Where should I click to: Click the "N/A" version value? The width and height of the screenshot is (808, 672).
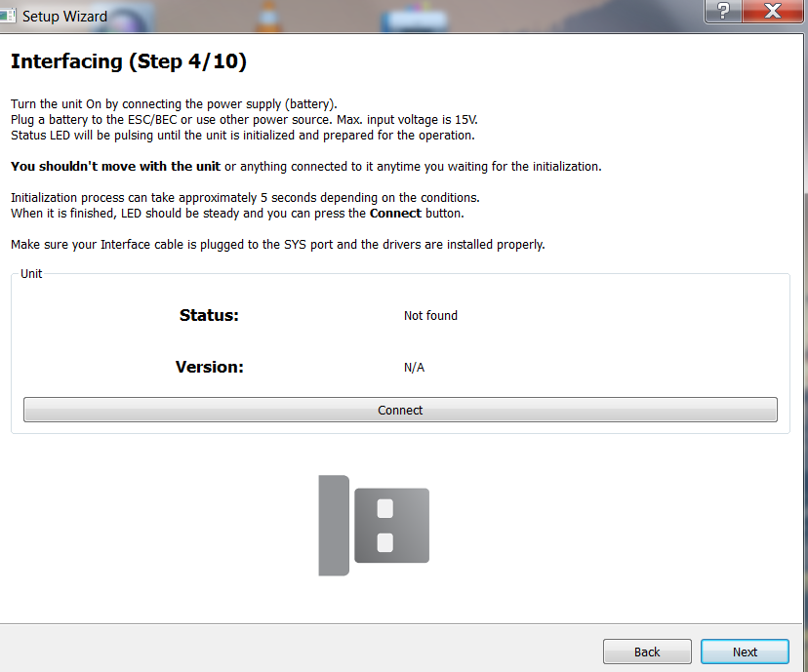(414, 368)
